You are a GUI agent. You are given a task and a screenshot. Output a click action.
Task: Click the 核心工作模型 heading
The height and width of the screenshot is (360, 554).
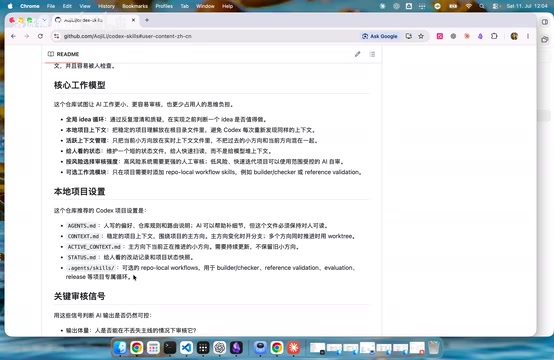pos(79,85)
